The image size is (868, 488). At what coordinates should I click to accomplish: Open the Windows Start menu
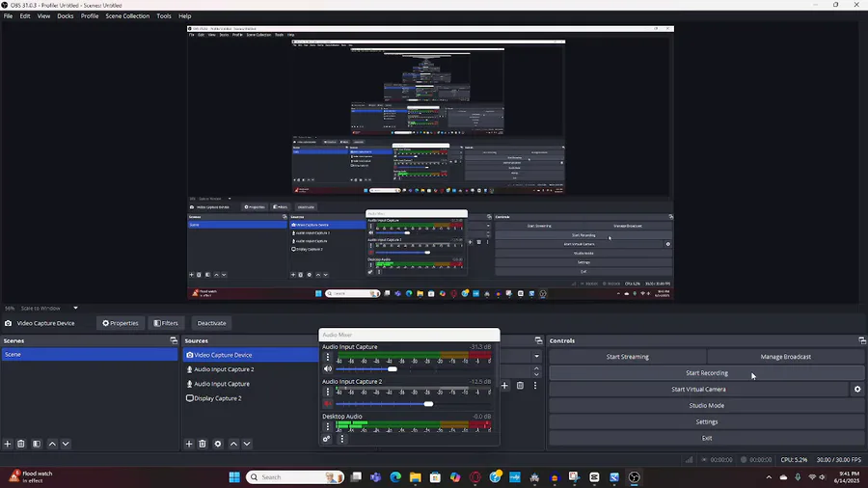pyautogui.click(x=234, y=477)
